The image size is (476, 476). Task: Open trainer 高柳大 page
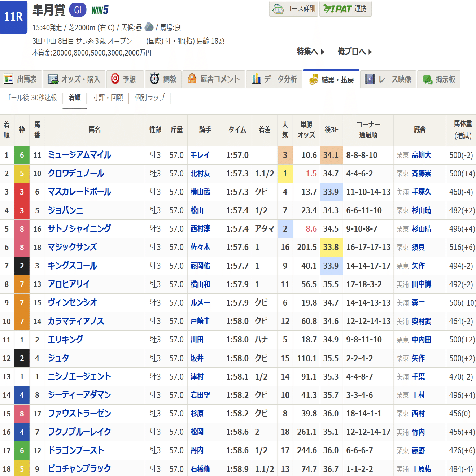coord(422,155)
